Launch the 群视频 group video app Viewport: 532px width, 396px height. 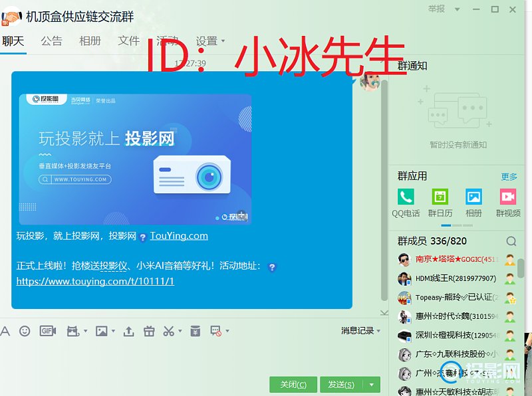coord(508,197)
